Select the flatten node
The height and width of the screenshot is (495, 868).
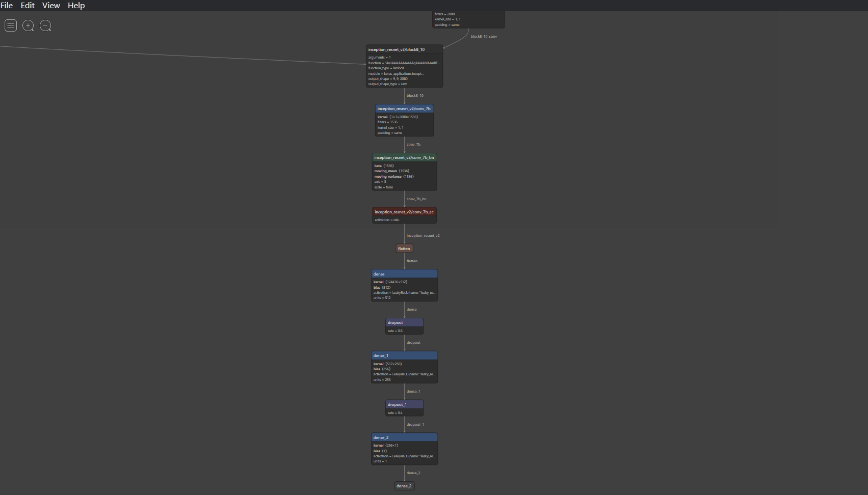pos(404,249)
